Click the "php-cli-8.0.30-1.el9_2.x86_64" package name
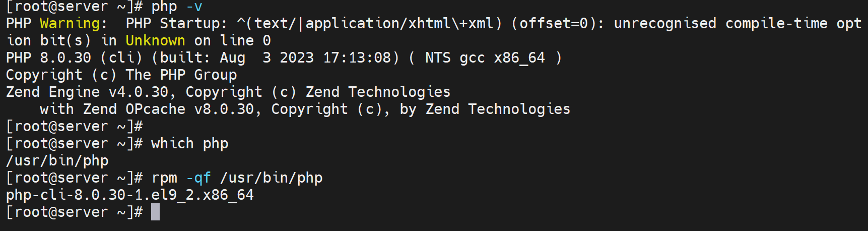The height and width of the screenshot is (231, 868). pos(129,195)
